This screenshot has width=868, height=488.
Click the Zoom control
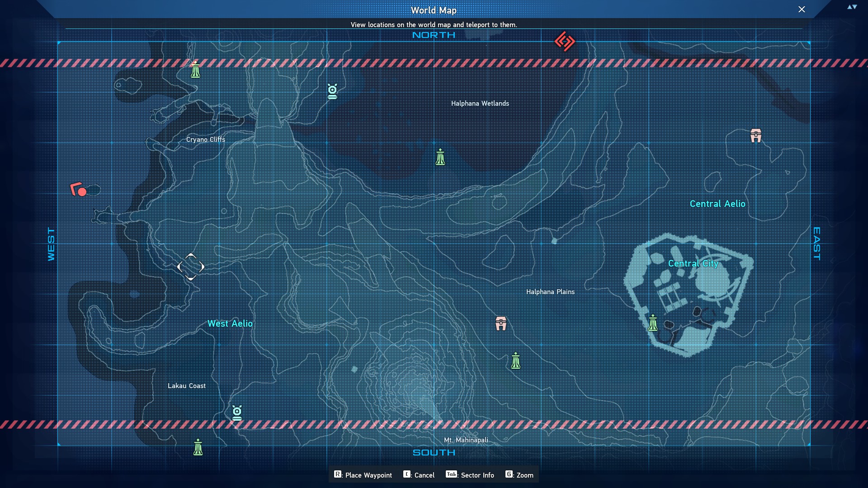coord(519,475)
